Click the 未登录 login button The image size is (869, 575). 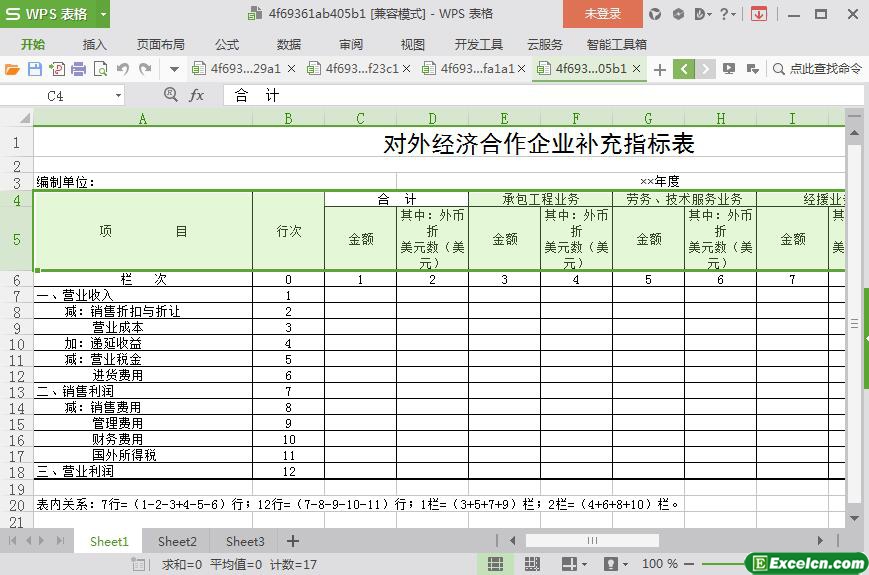tap(603, 14)
